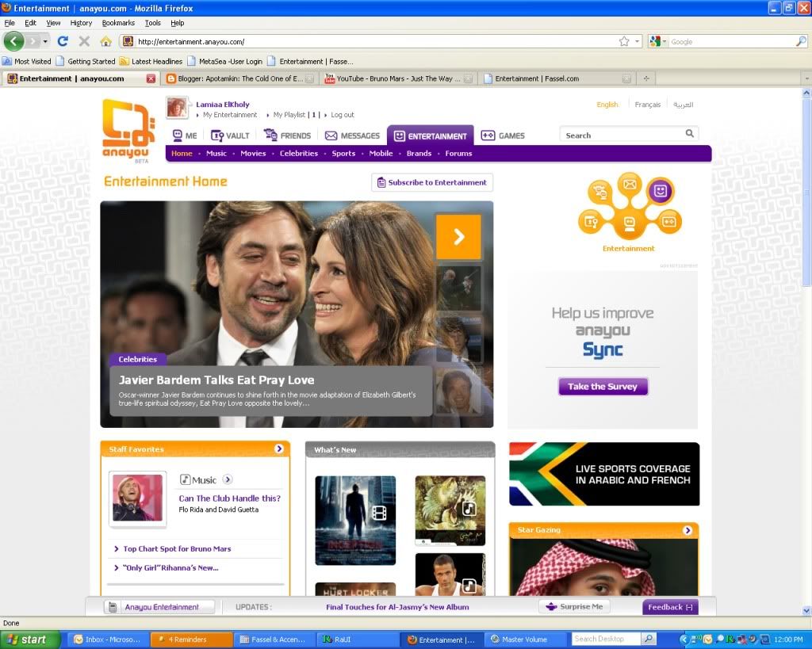Open the GAMES section

pos(503,136)
